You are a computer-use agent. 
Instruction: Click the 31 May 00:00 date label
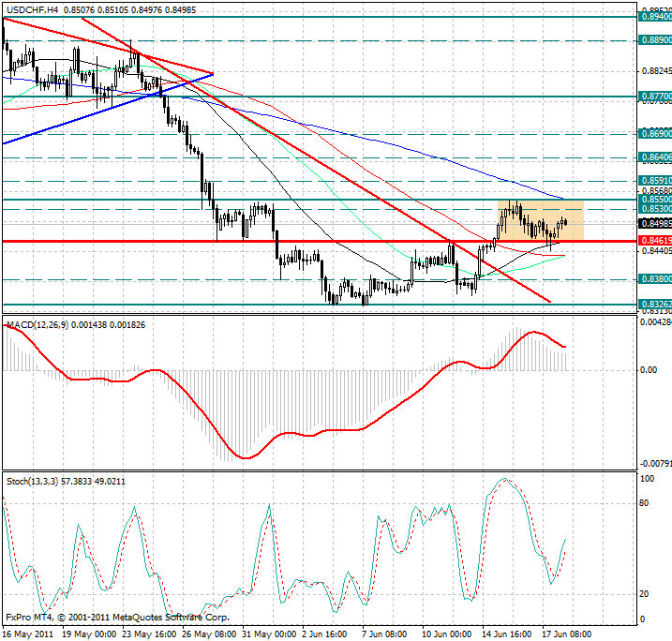(269, 634)
